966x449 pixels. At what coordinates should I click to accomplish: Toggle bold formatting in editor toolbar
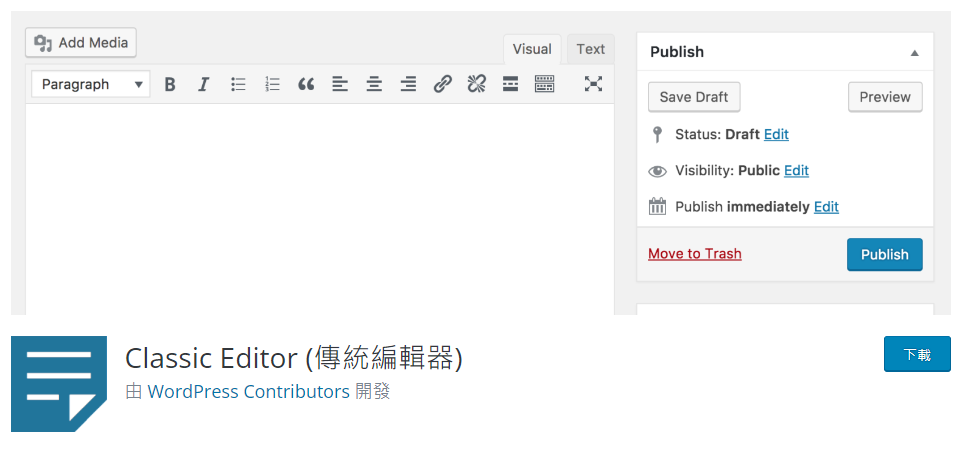pyautogui.click(x=170, y=84)
